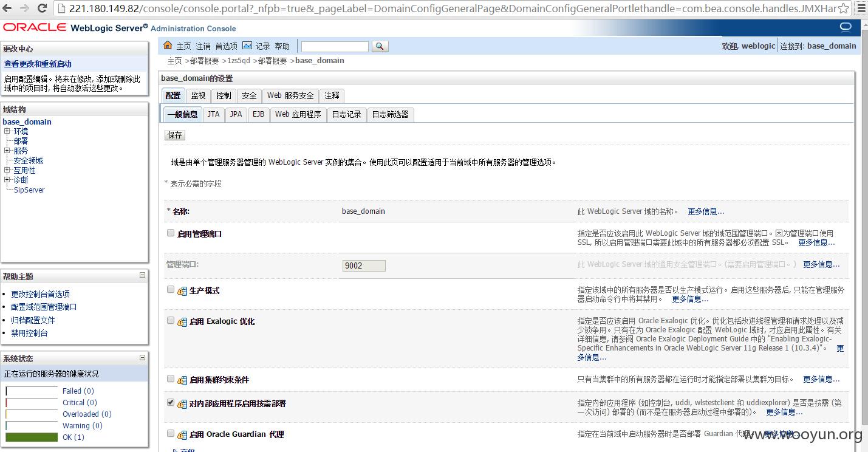
Task: Click the 保存 button
Action: coord(175,135)
